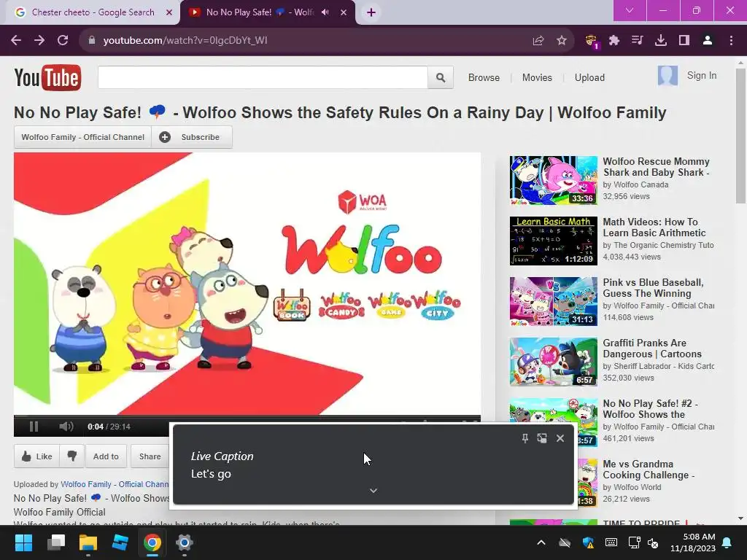
Task: Open tab search dropdown in title bar
Action: coord(630,10)
